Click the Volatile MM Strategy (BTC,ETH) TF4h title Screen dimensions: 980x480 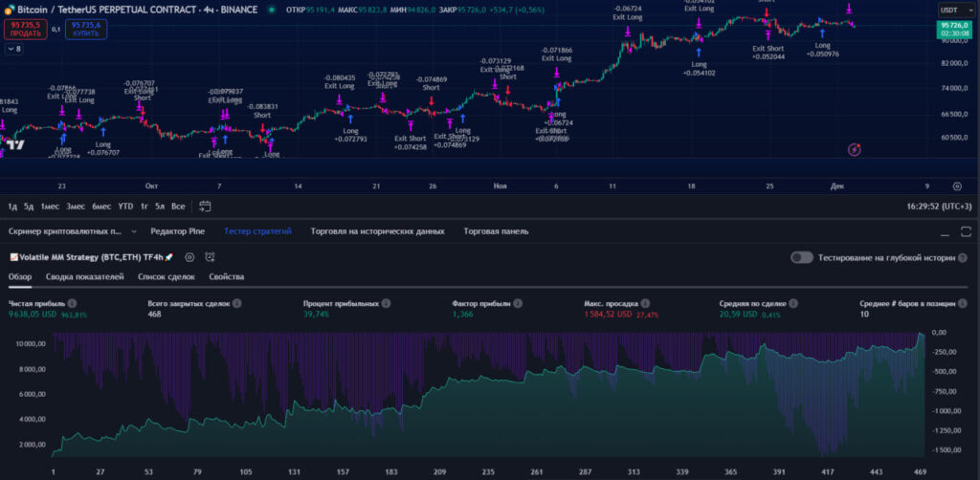pos(91,257)
